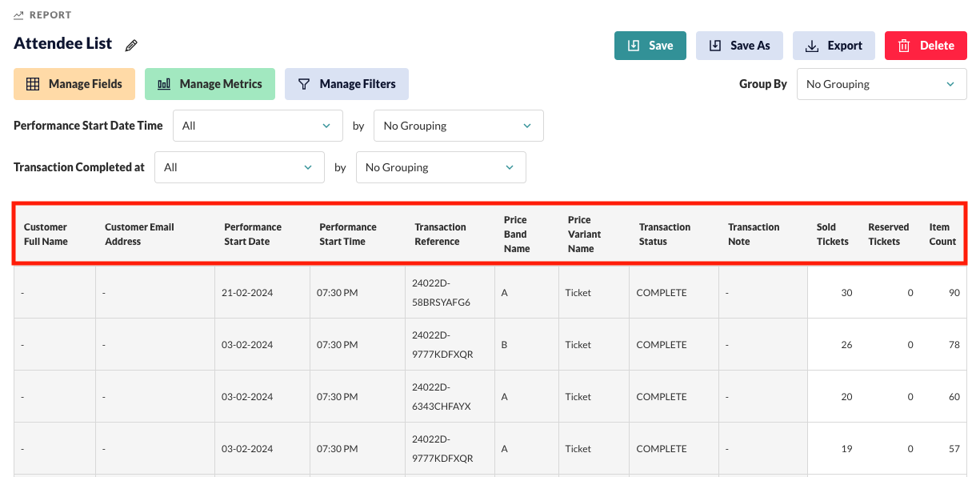Viewport: 980px width, 477px height.
Task: Click item count value 78
Action: point(954,345)
